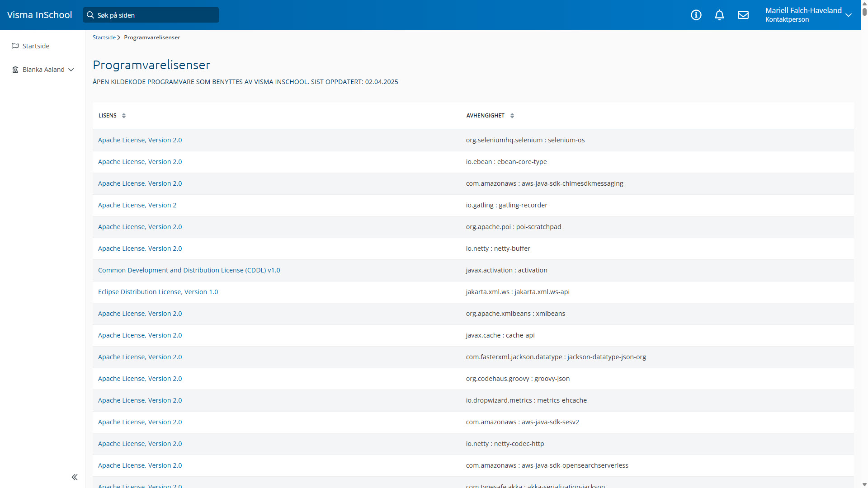Image resolution: width=868 pixels, height=488 pixels.
Task: Click Programvarelisenser breadcrumb text
Action: (x=152, y=38)
